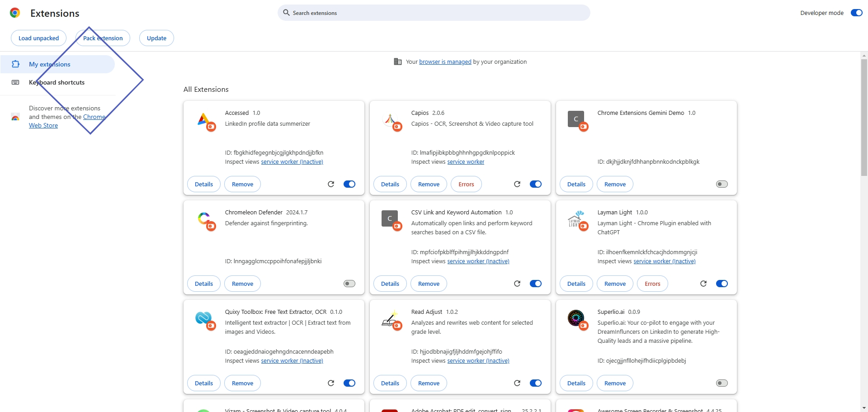Click the Chrome Web Store rainbow icon
Screen dimensions: 868x412
tap(15, 117)
